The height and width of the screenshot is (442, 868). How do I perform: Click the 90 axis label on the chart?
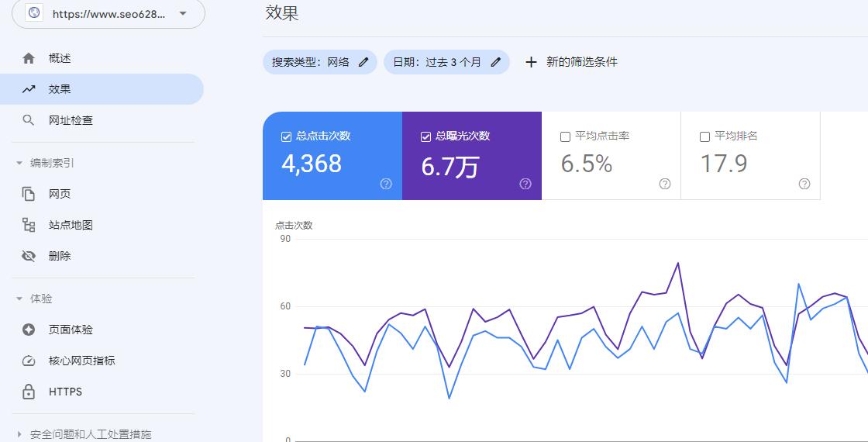[286, 239]
